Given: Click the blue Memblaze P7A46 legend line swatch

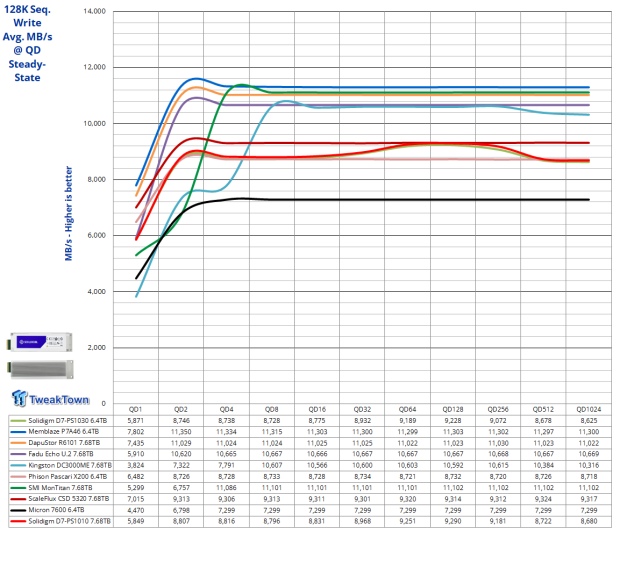Looking at the screenshot, I should tap(18, 432).
